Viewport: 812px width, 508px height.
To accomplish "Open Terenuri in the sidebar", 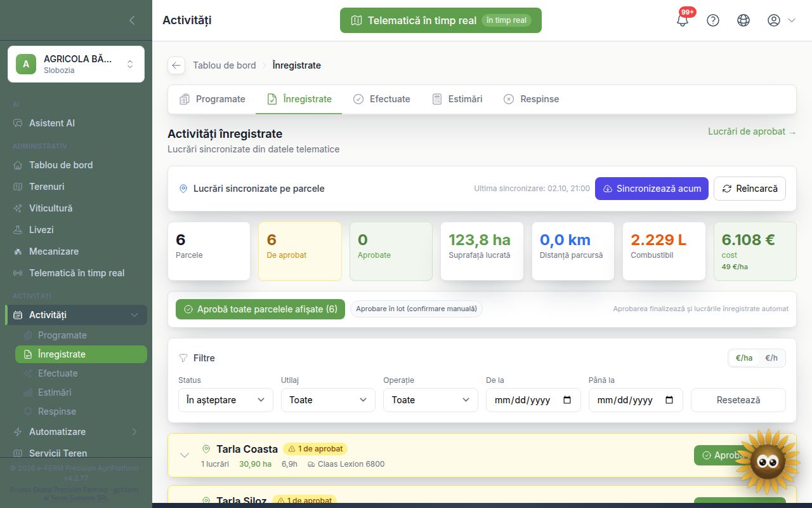I will [x=76, y=187].
